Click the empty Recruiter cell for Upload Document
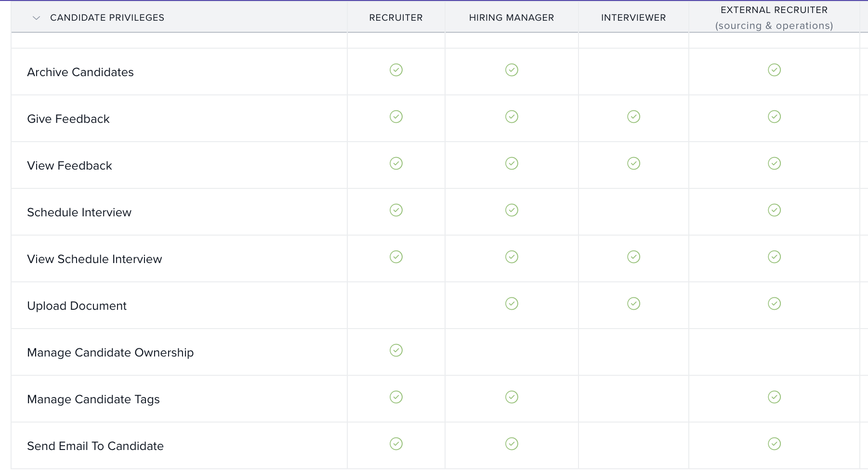Viewport: 868px width, 476px height. point(396,305)
